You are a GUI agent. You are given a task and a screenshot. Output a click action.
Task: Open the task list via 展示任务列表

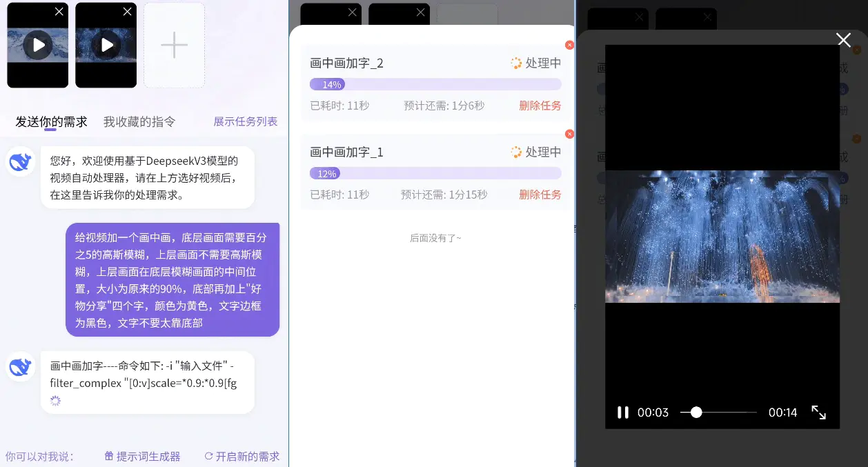click(246, 121)
